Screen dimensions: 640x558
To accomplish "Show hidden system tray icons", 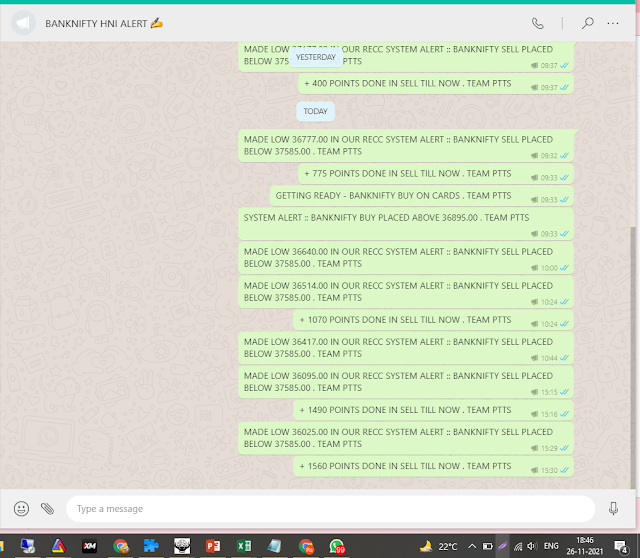I will click(x=471, y=546).
